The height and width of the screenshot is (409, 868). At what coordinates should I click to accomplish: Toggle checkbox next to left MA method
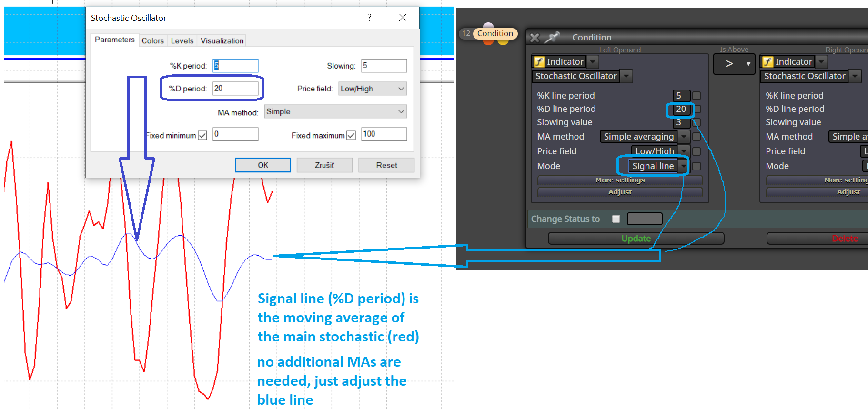point(696,137)
